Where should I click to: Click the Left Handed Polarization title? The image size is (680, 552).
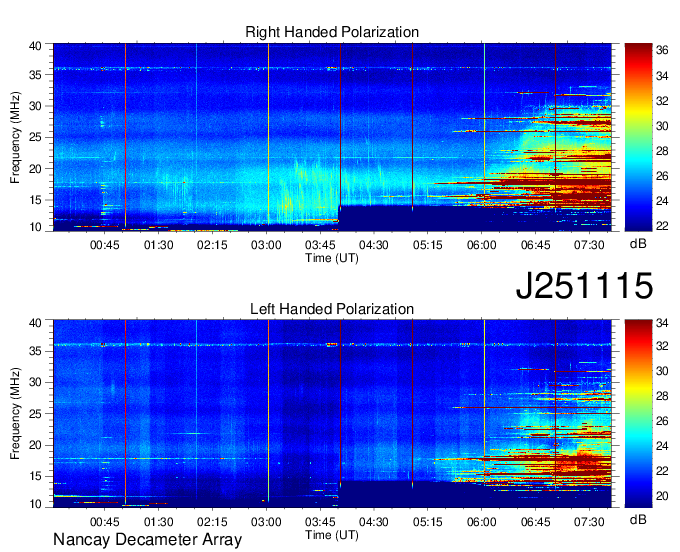(331, 310)
